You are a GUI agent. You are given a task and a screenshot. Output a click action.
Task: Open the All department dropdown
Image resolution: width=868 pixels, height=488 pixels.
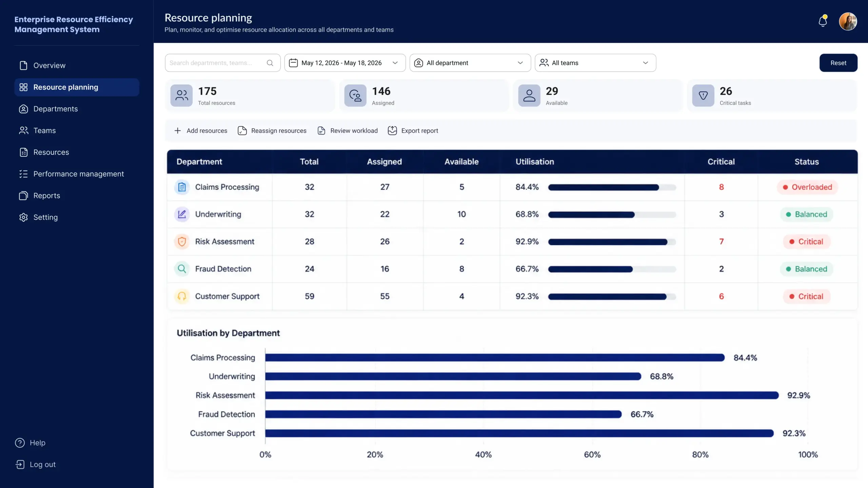click(x=470, y=63)
